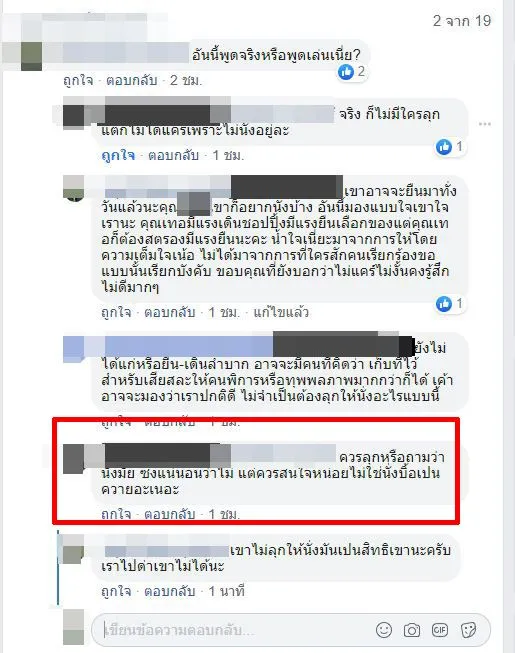This screenshot has width=515, height=653.
Task: View the like reaction on the long 'เขาอาจจะยืนมาทั้งวัน' reply
Action: click(x=450, y=304)
